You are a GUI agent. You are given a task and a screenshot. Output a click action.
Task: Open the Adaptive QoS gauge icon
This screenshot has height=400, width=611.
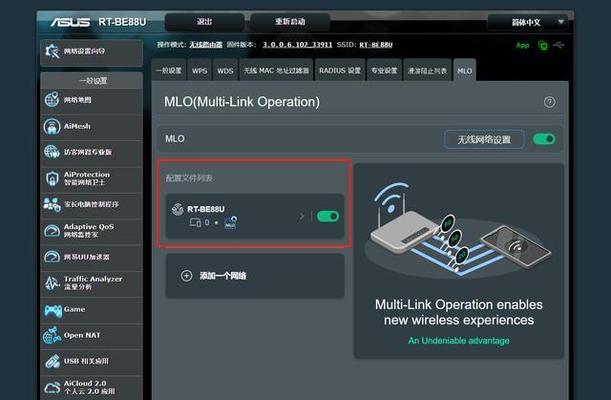[52, 231]
